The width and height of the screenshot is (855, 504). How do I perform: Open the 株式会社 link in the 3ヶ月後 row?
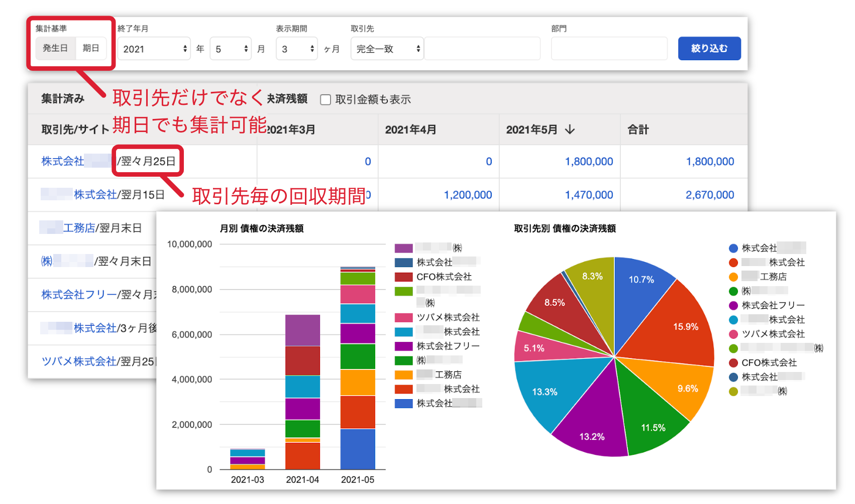pos(95,328)
